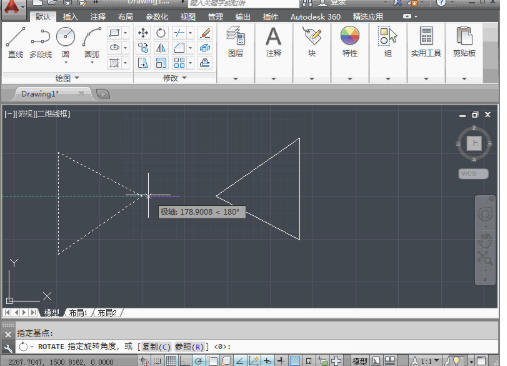The height and width of the screenshot is (366, 507).
Task: Expand the Circle tool options arrow
Action: click(66, 62)
